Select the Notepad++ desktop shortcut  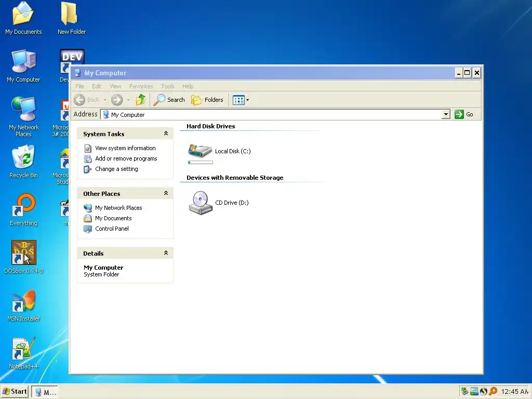23,353
